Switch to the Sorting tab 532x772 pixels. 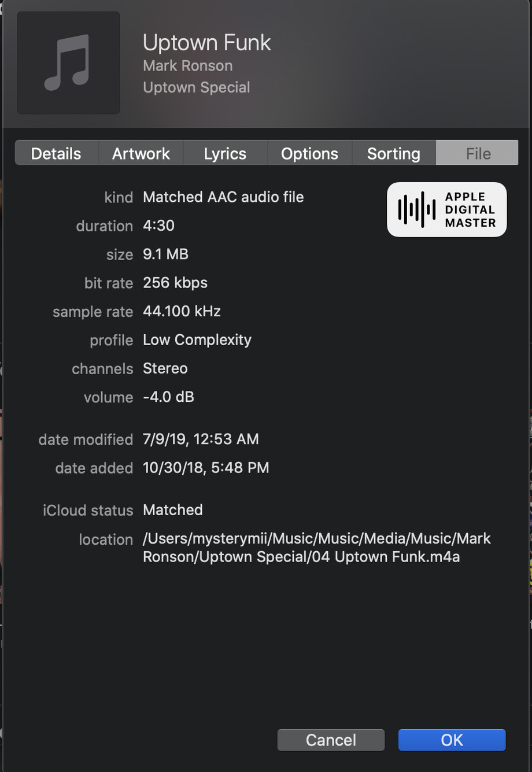[393, 153]
